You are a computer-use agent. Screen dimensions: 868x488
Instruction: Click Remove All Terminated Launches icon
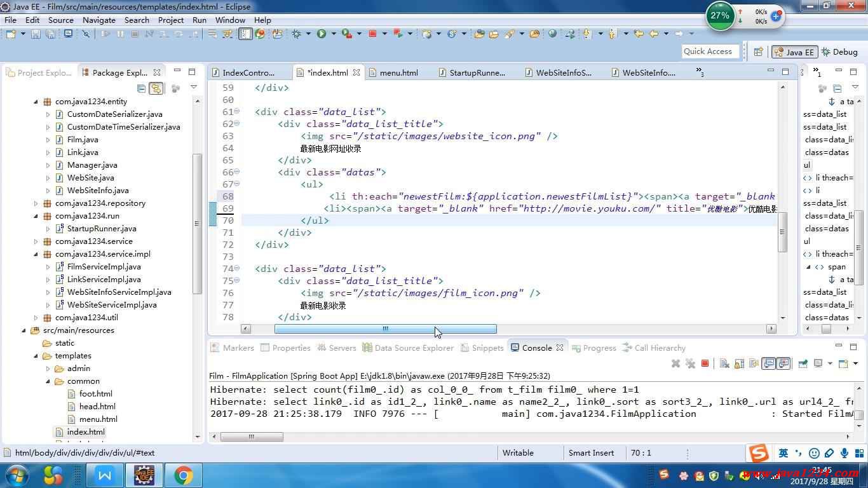pos(690,363)
